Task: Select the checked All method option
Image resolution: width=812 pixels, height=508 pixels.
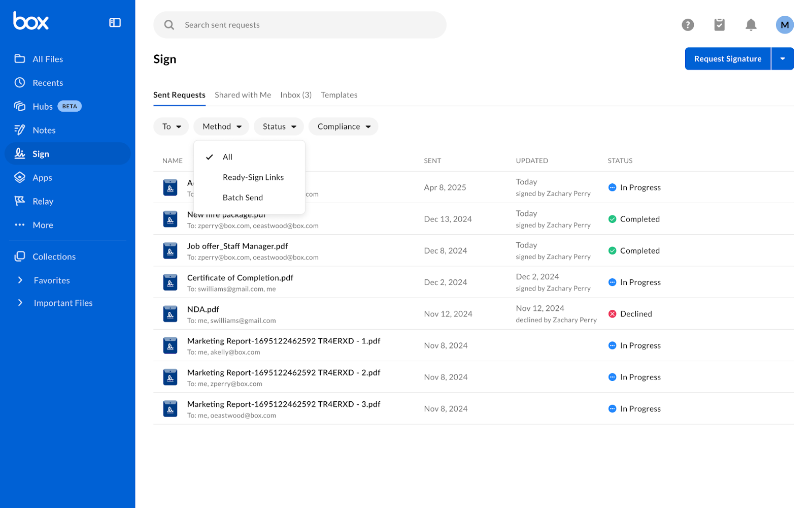Action: pyautogui.click(x=227, y=157)
